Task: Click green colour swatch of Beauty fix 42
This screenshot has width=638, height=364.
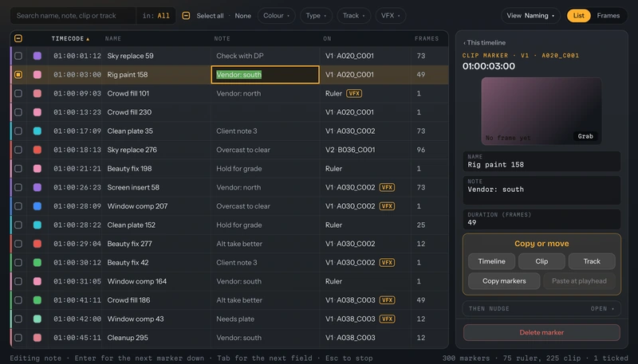Action: click(37, 262)
